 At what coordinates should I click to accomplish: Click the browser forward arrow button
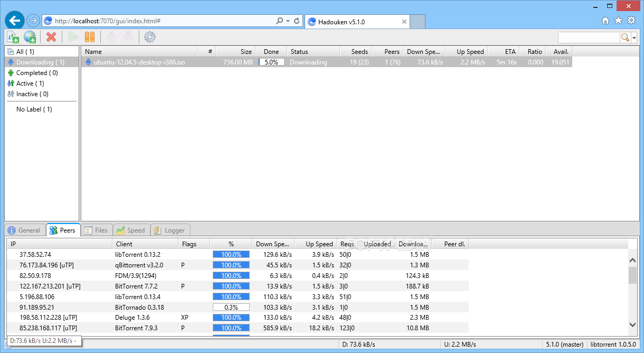(x=33, y=21)
